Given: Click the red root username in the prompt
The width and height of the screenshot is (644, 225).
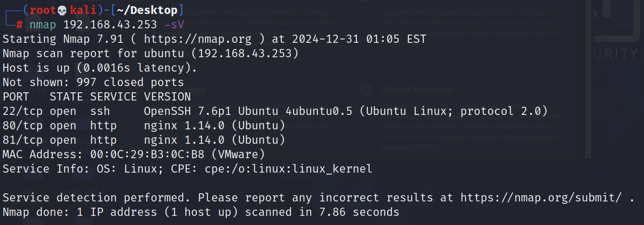Looking at the screenshot, I should coord(43,11).
